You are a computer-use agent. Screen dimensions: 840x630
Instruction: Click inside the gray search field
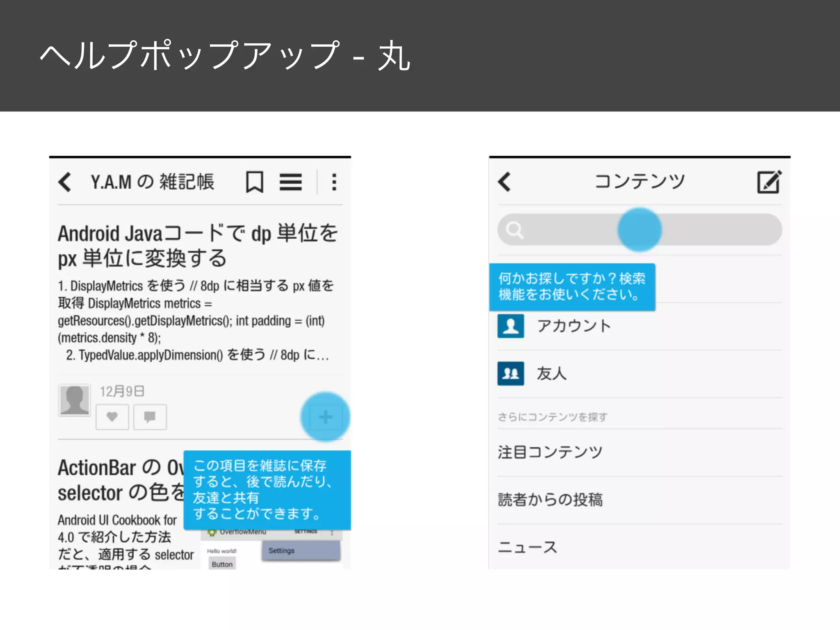pos(718,230)
